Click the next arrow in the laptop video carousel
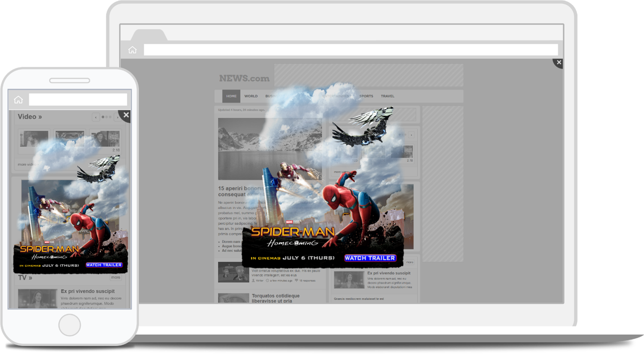Screen dimensions: 644x354 tap(411, 135)
